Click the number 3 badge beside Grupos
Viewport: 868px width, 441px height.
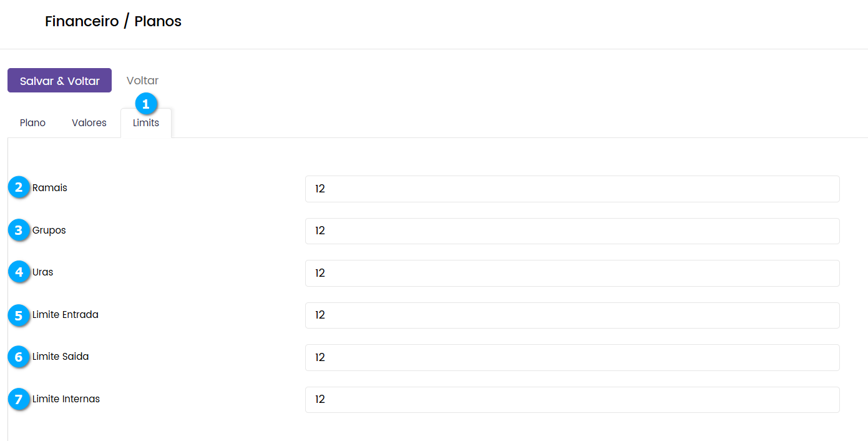19,230
